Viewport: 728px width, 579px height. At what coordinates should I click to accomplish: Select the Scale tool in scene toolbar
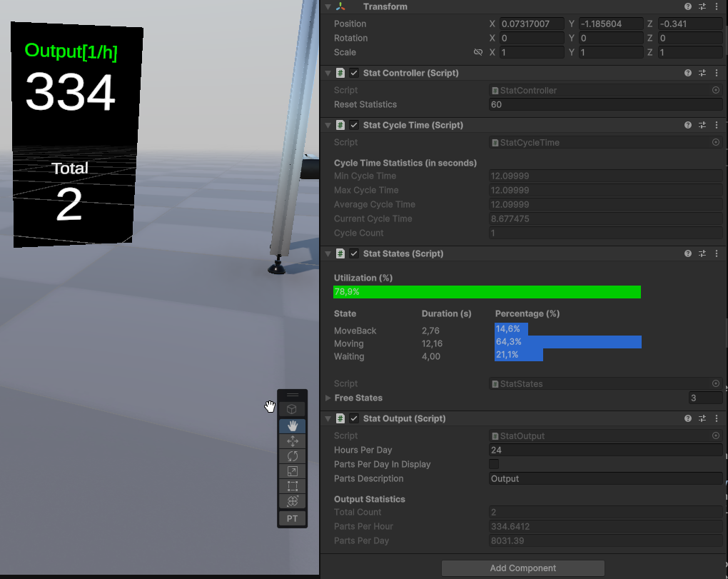[292, 471]
